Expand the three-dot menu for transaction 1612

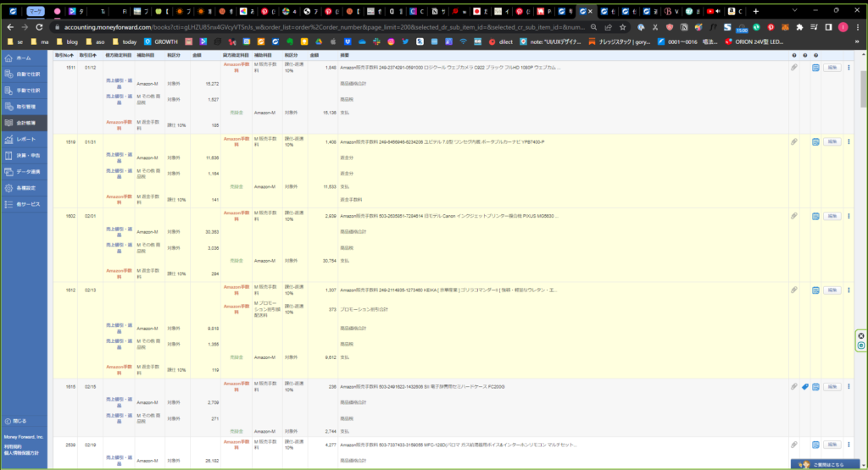coord(849,290)
